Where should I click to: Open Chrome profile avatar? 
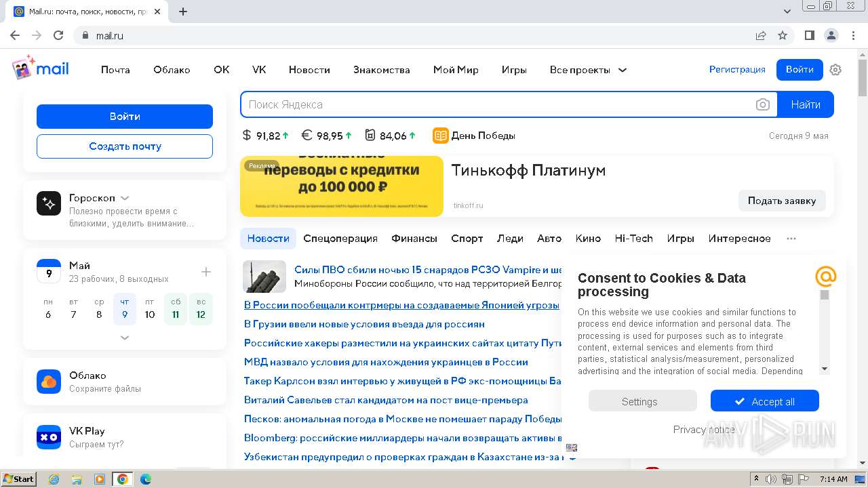click(x=831, y=35)
